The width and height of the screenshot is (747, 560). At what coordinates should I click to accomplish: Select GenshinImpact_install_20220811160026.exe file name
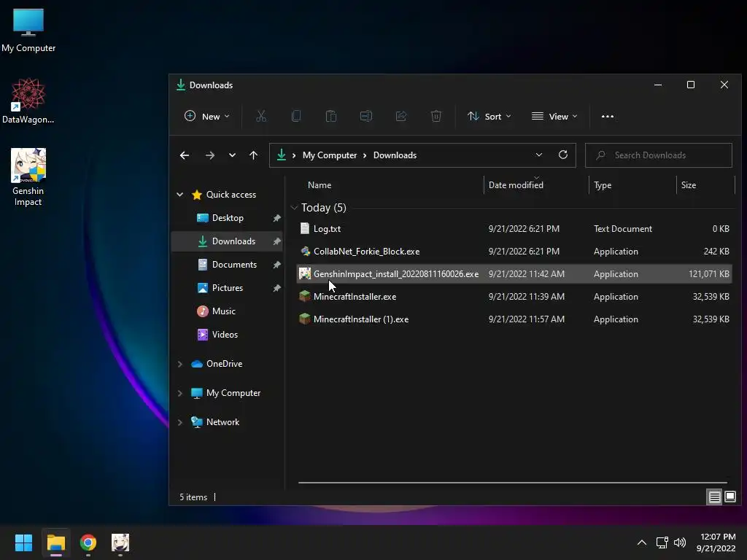click(396, 274)
